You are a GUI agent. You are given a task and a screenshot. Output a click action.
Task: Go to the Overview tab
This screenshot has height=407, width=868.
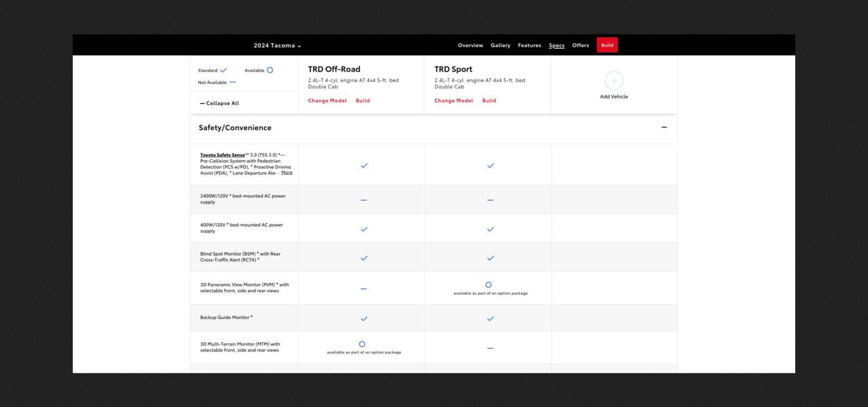pyautogui.click(x=470, y=46)
